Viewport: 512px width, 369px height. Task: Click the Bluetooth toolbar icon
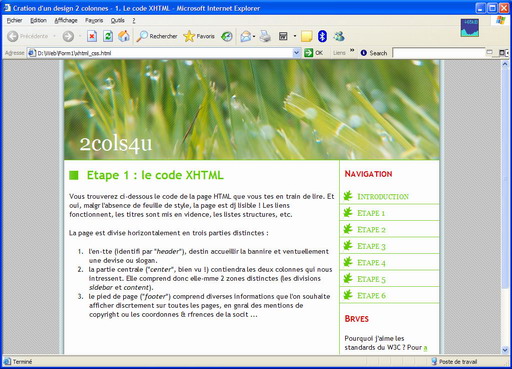click(x=322, y=36)
